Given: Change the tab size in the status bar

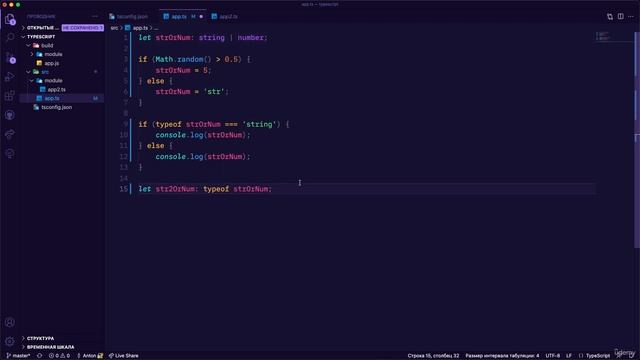Looking at the screenshot, I should (502, 356).
